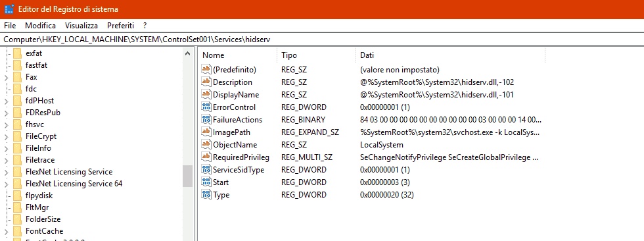The width and height of the screenshot is (644, 241).
Task: Select the fastfat folder icon
Action: click(17, 65)
